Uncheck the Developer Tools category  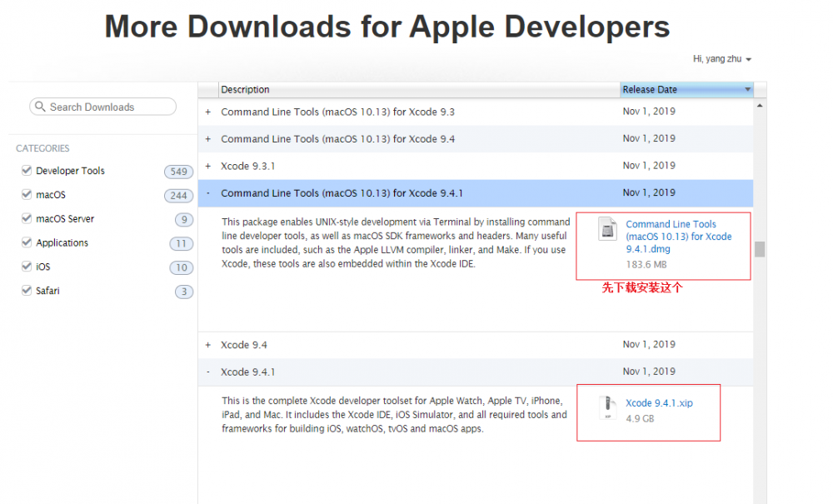26,171
